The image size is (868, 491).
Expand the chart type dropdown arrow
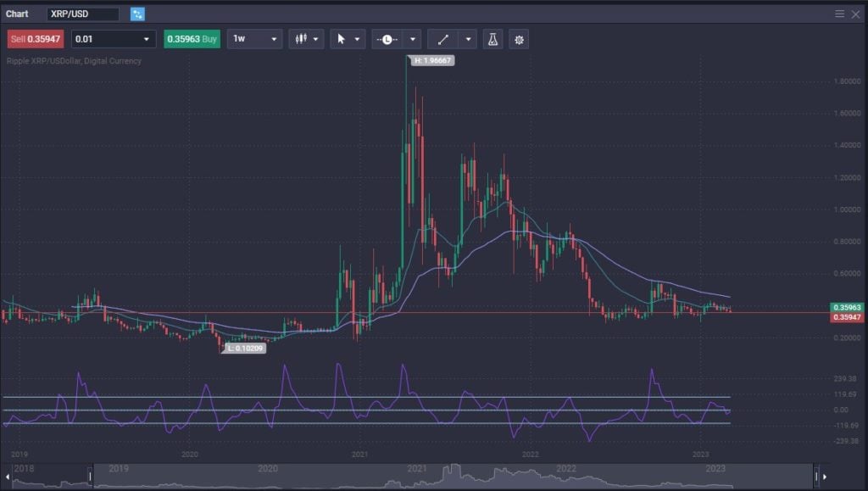tap(316, 39)
